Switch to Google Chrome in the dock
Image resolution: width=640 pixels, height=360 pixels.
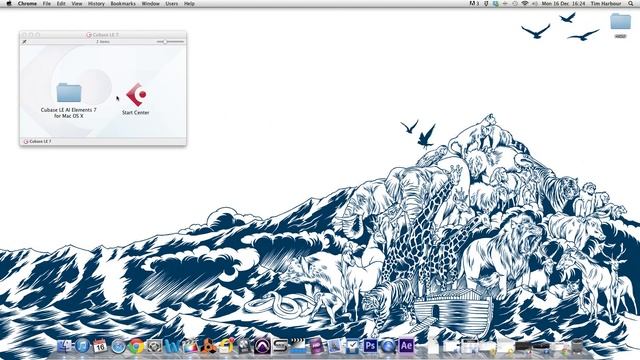(136, 346)
